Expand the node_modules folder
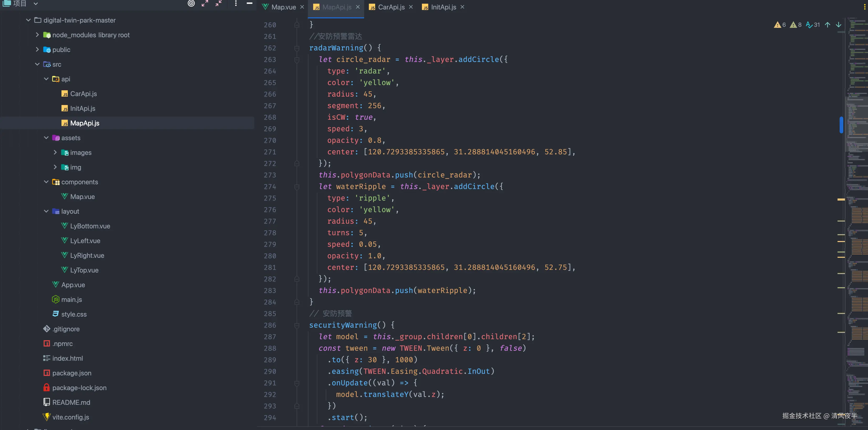The height and width of the screenshot is (430, 868). click(x=37, y=35)
